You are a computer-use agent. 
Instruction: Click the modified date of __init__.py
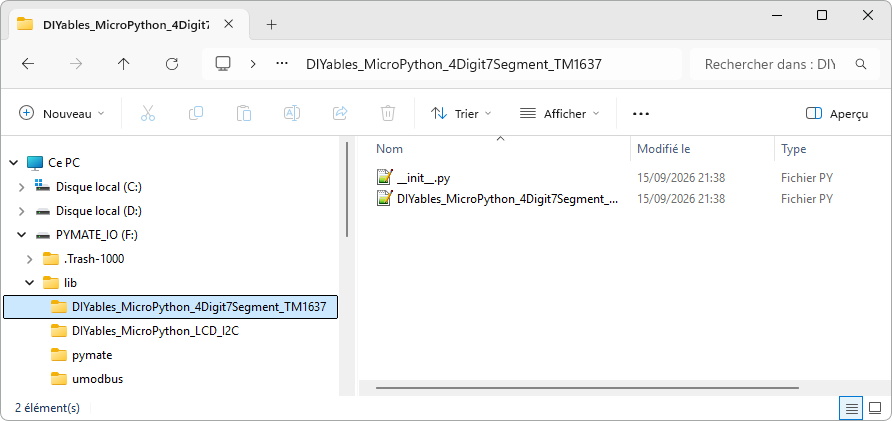pyautogui.click(x=681, y=178)
